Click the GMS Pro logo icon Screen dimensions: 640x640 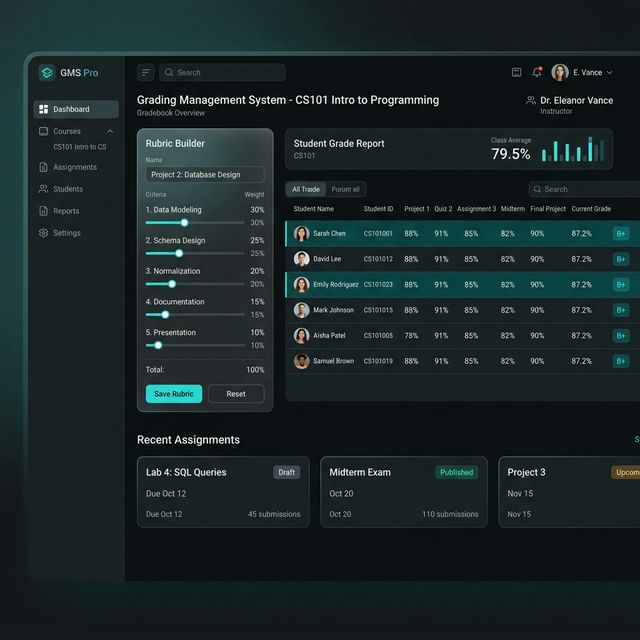tap(47, 73)
